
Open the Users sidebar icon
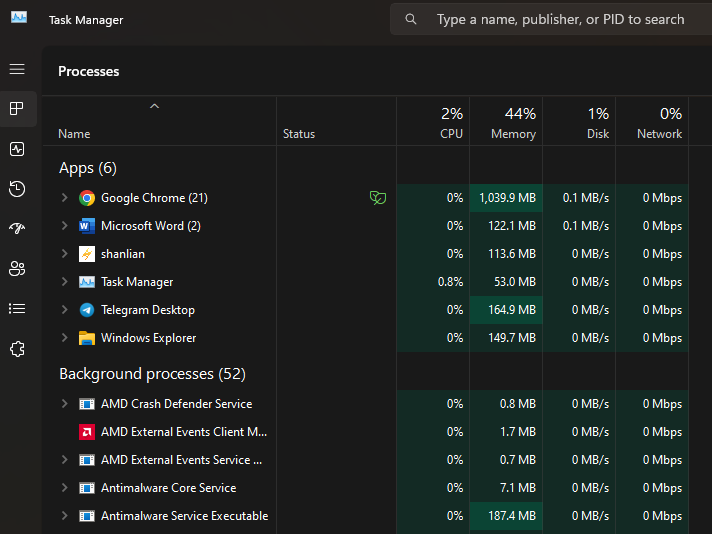(17, 268)
